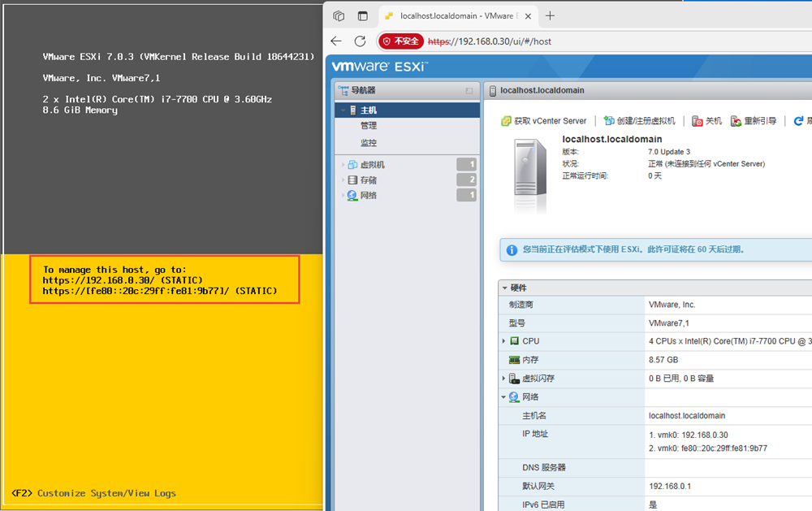Open 网络 in the navigator tree
The image size is (812, 511).
click(x=368, y=196)
